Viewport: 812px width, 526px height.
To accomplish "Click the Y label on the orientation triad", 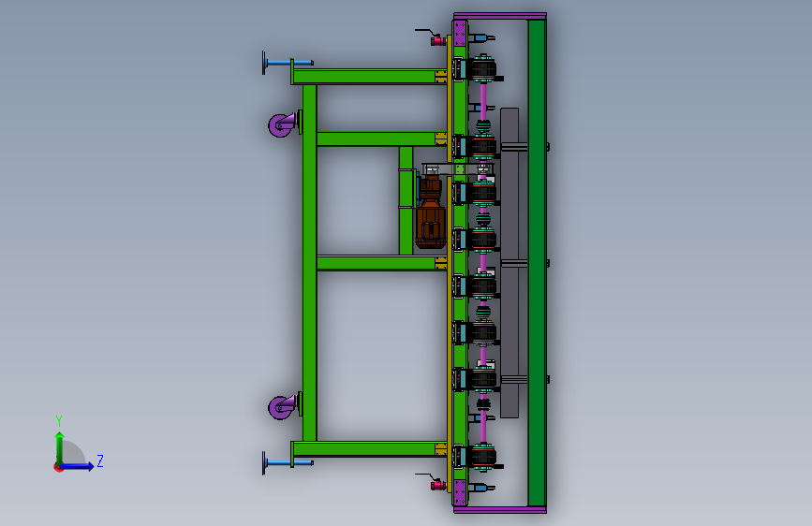I will (x=59, y=420).
